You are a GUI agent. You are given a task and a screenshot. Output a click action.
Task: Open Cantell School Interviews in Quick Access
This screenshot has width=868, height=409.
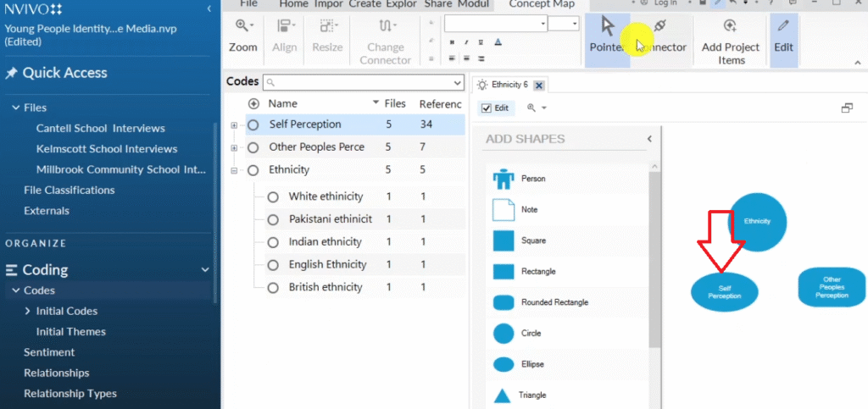[100, 129]
